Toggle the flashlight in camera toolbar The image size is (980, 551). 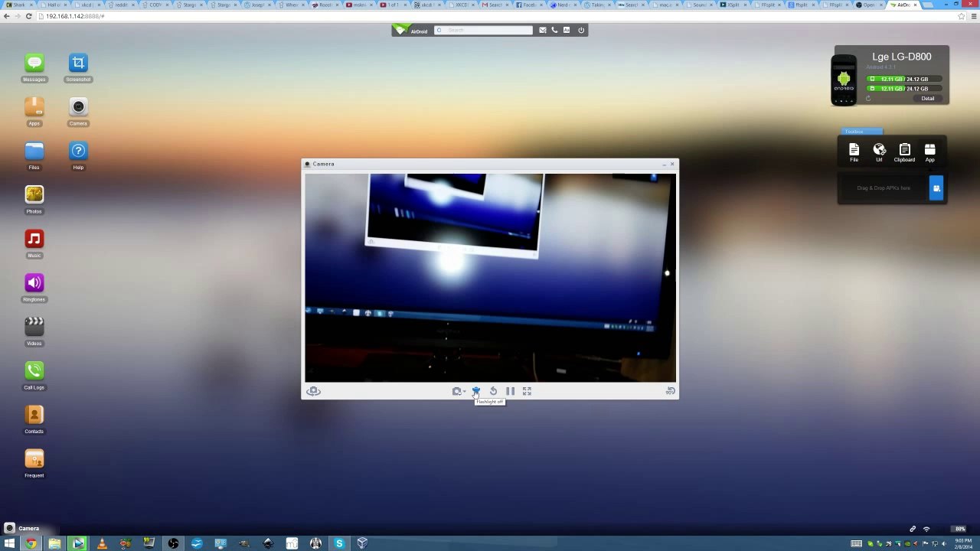475,391
